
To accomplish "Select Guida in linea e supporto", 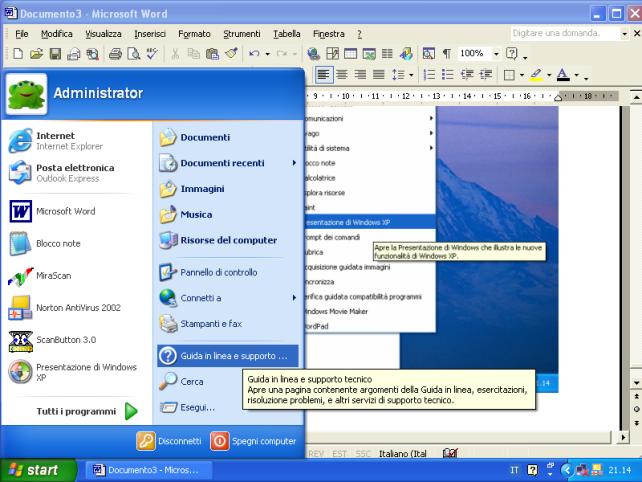I will pos(228,356).
